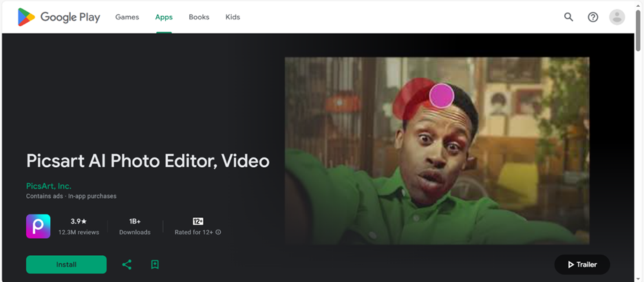Screen dimensions: 644x282
Task: Share the app using the share icon
Action: 127,264
